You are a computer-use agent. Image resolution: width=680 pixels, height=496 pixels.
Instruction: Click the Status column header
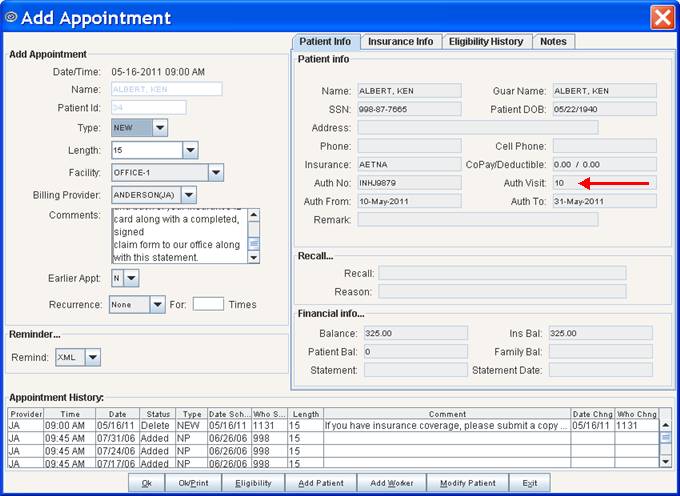coord(157,414)
